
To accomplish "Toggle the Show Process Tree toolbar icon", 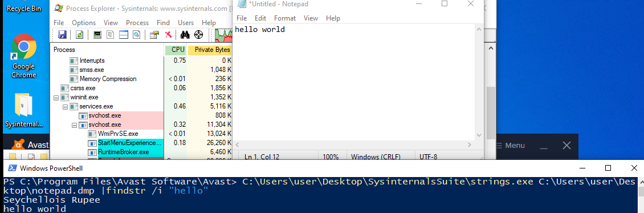I will pos(111,34).
